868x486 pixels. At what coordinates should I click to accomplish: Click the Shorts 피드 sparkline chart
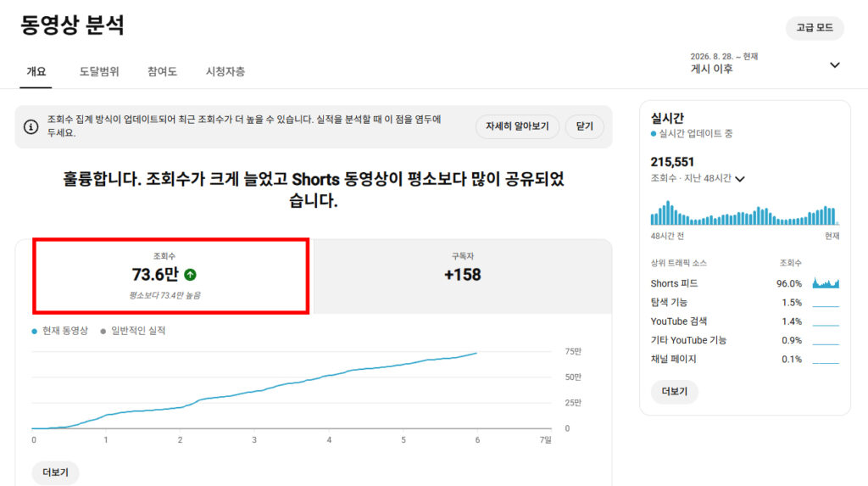826,283
